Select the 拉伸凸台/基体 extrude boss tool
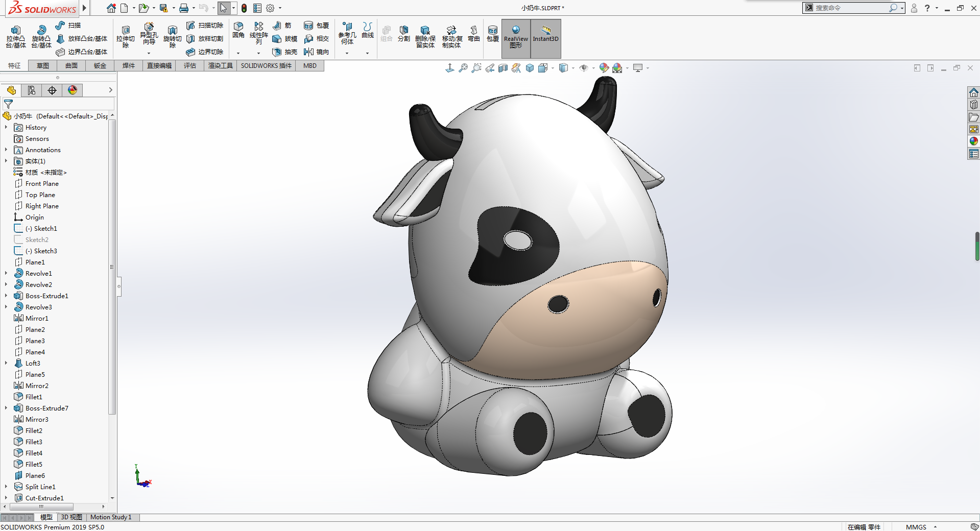980x531 pixels. tap(16, 37)
